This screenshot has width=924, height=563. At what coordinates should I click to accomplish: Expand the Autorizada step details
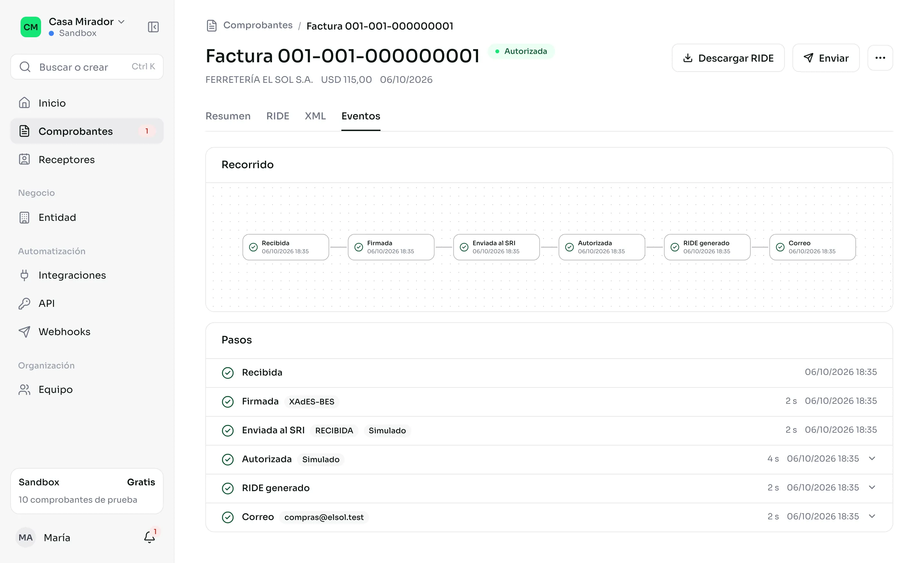coord(872,459)
